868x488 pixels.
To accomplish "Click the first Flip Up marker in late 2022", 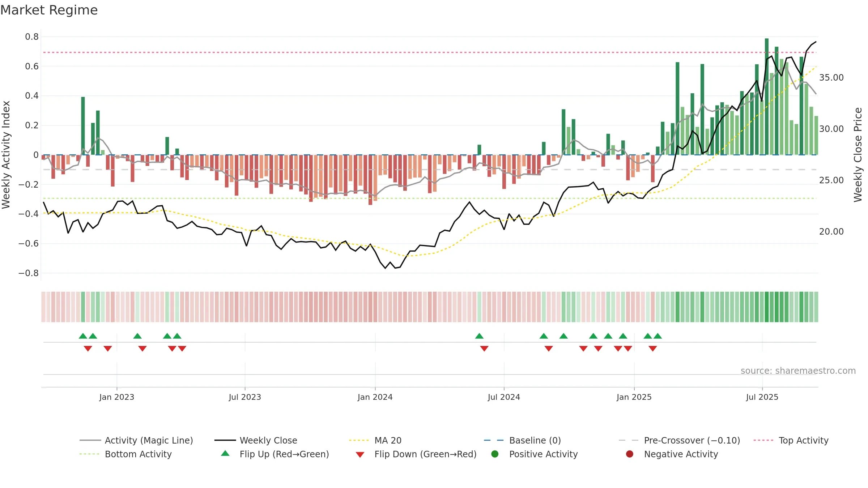I will (83, 336).
